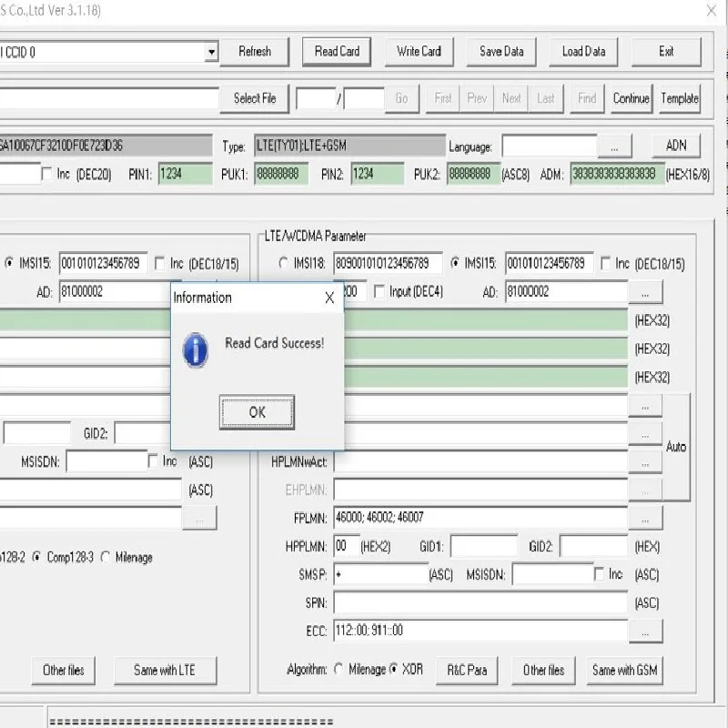Select the Comp128-3 radio button
Image resolution: width=728 pixels, height=728 pixels.
coord(36,557)
